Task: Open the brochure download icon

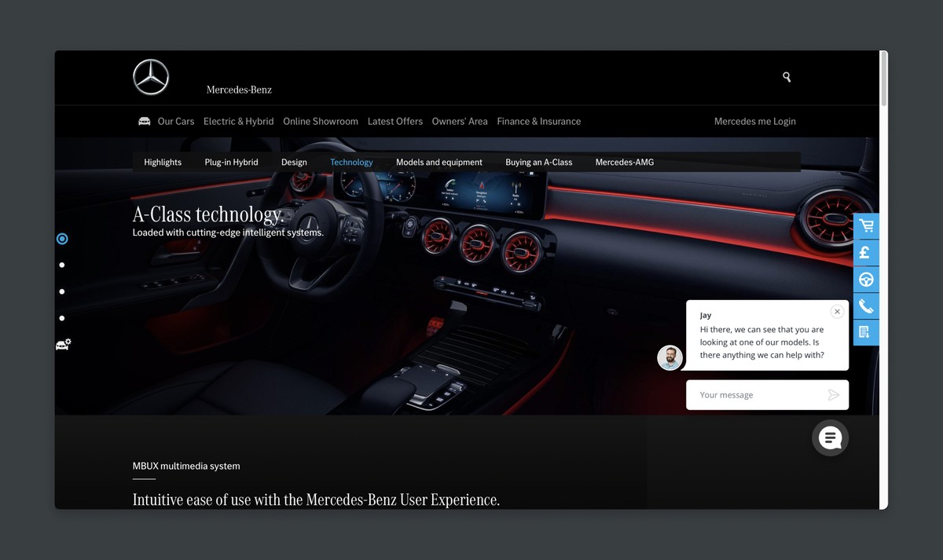Action: [x=866, y=332]
